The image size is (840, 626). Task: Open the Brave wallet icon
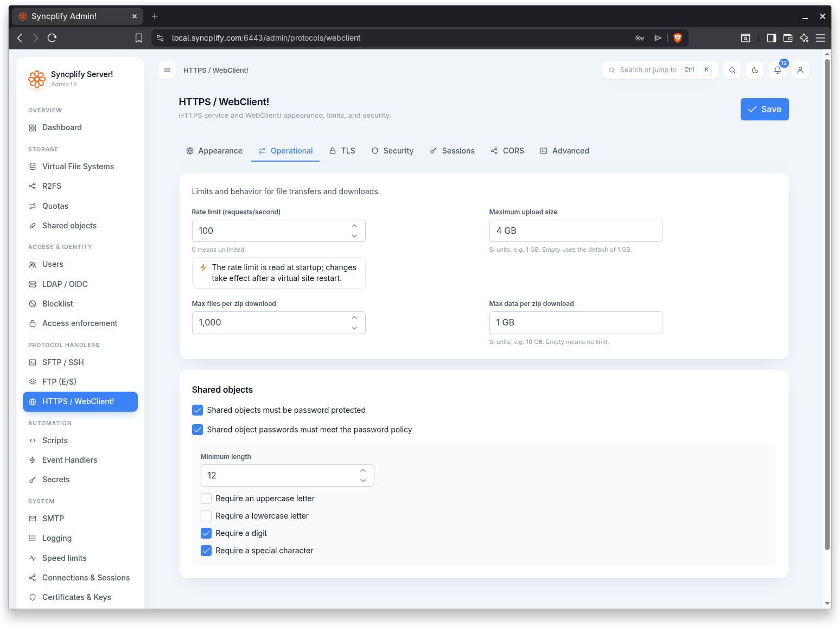(x=788, y=38)
